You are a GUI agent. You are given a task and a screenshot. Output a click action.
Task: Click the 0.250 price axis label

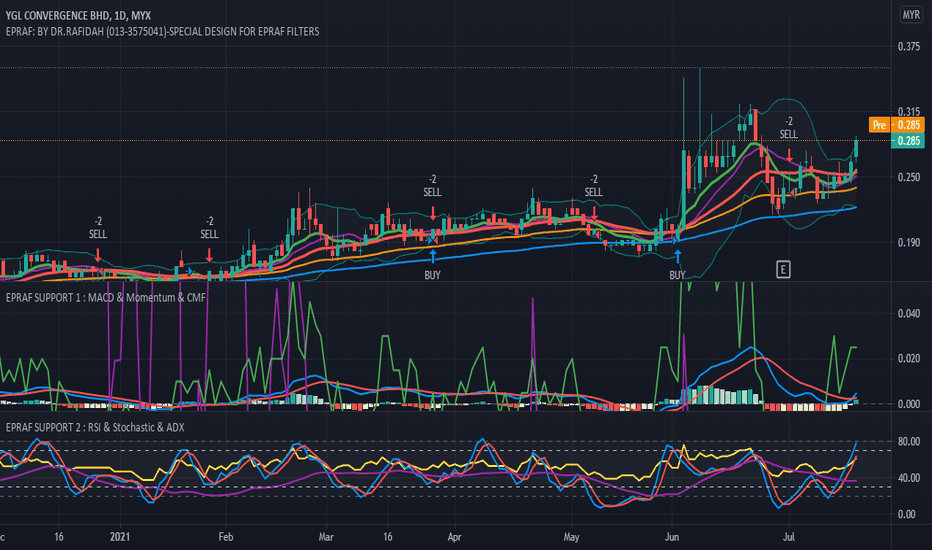pos(909,177)
